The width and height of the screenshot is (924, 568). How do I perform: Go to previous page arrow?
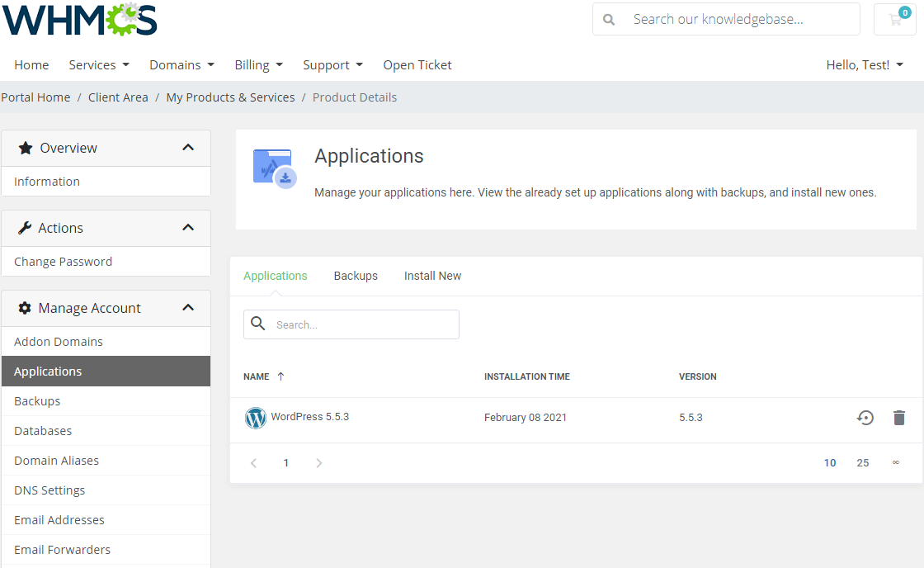click(x=253, y=463)
